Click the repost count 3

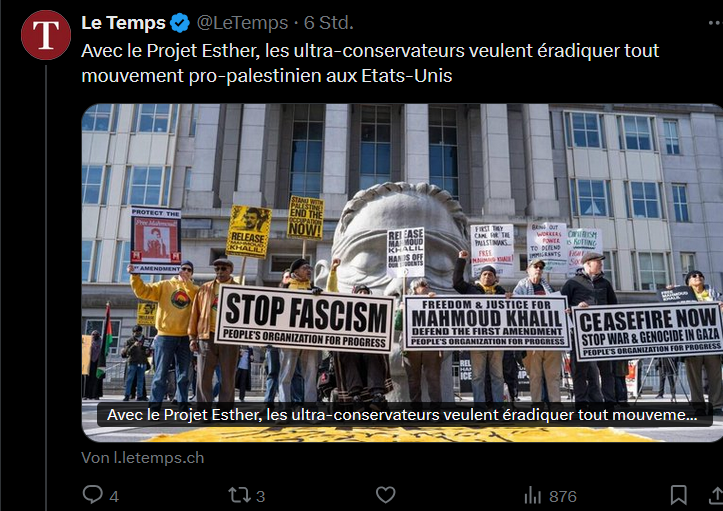[260, 496]
